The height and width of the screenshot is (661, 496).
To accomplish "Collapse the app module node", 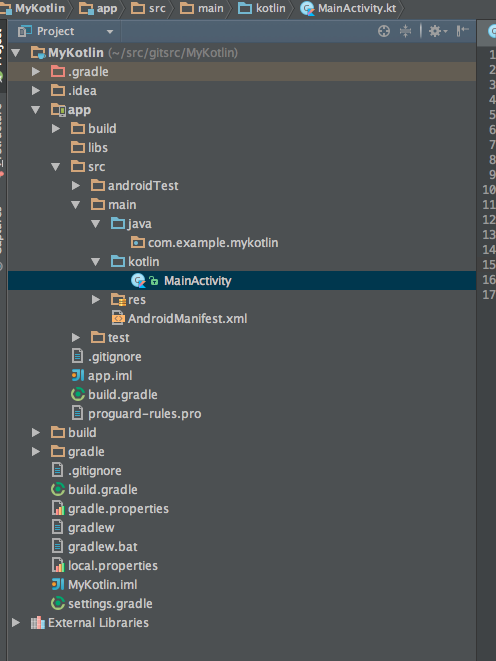I will pos(36,110).
